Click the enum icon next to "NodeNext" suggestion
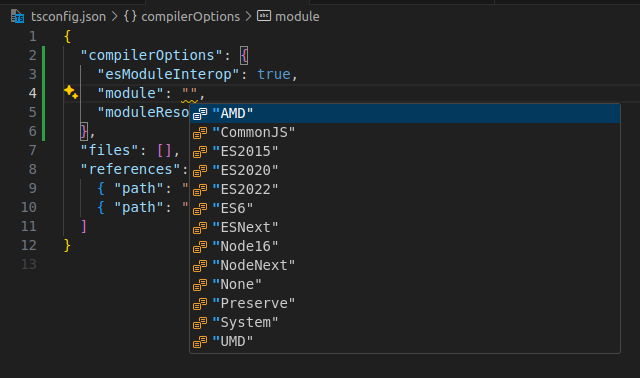Screen dimensions: 640x378 coord(200,265)
